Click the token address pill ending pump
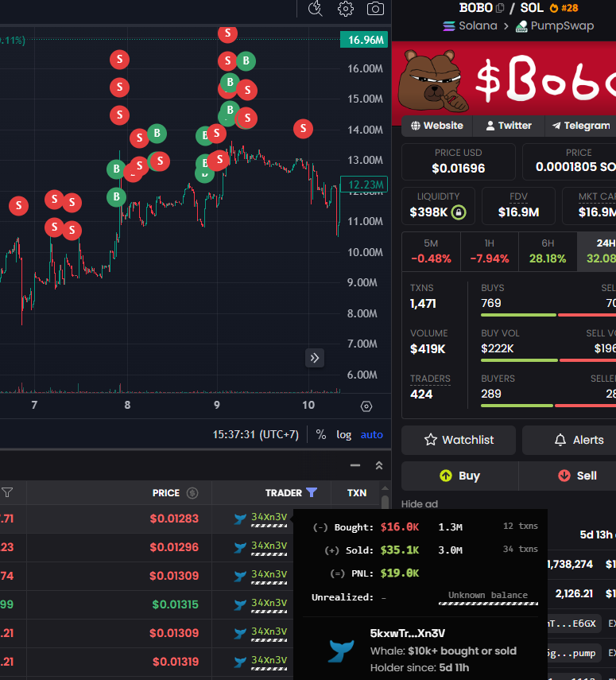 [575, 653]
